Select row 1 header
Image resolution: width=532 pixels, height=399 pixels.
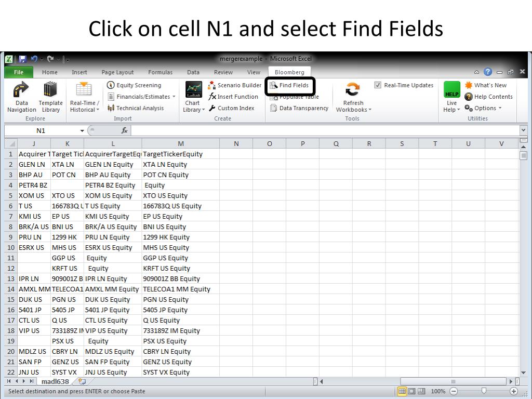pos(10,154)
